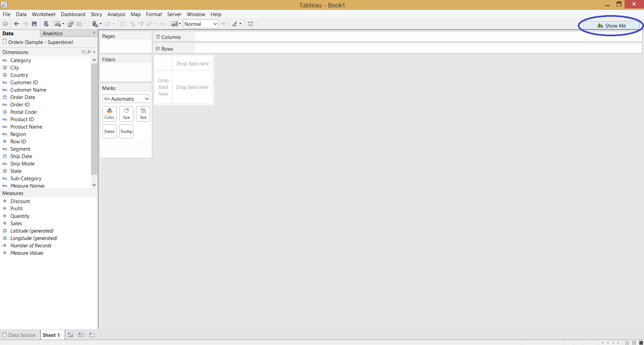Image resolution: width=644 pixels, height=345 pixels.
Task: Open the Format menu
Action: 154,14
